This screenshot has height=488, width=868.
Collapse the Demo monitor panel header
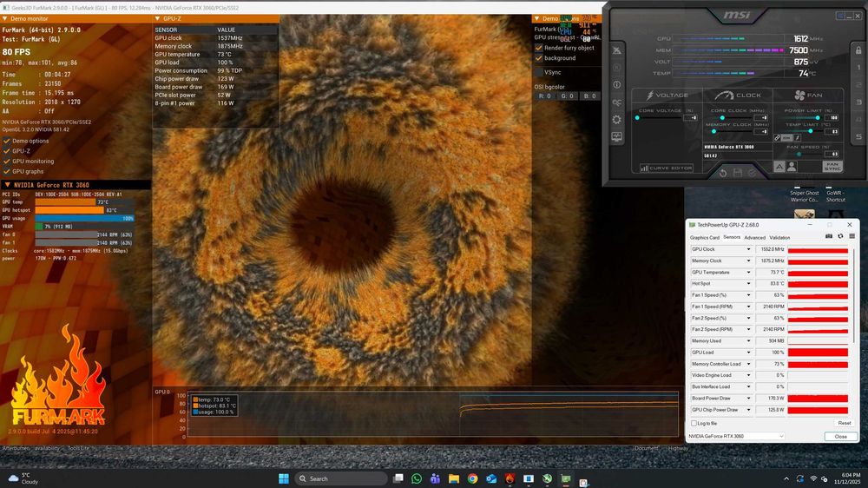point(7,18)
